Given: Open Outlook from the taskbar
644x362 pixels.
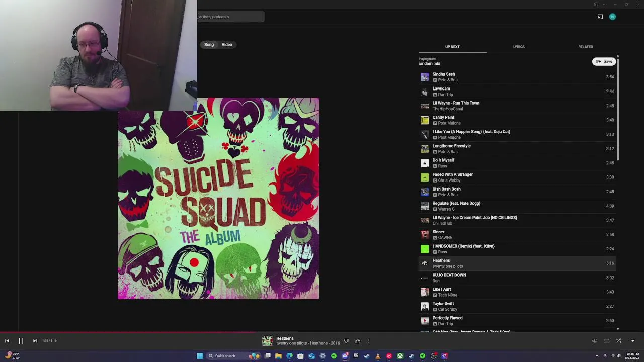Looking at the screenshot, I should pyautogui.click(x=311, y=356).
